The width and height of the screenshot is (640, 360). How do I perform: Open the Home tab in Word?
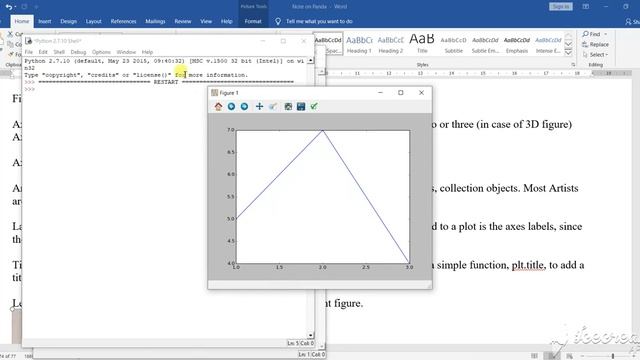click(x=22, y=21)
